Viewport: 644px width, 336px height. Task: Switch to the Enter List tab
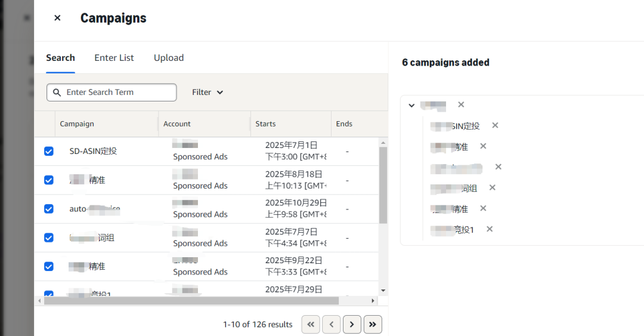pos(114,58)
